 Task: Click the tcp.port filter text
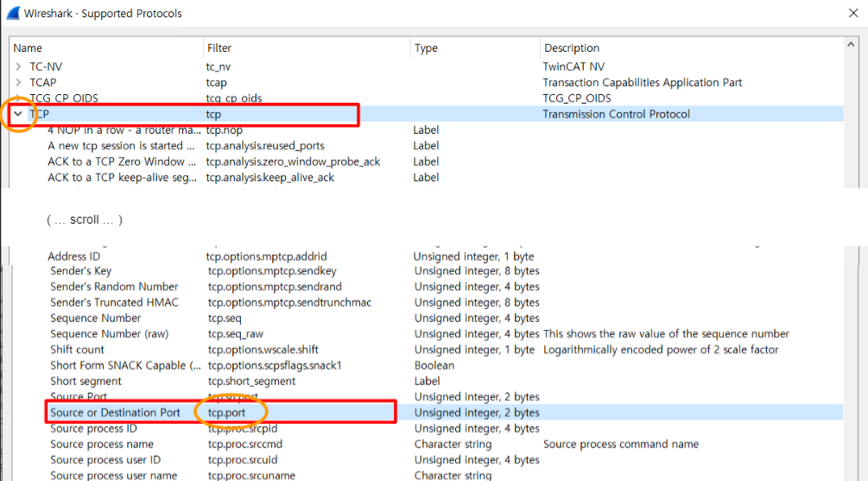[226, 413]
